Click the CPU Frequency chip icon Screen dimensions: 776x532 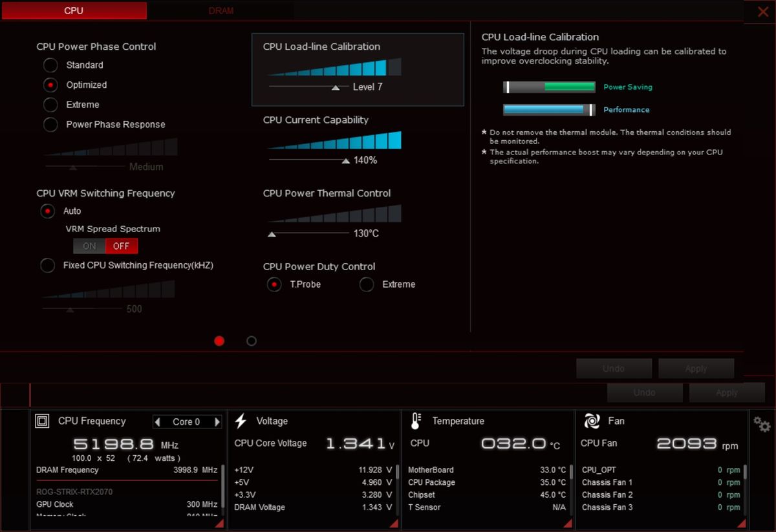click(x=43, y=421)
